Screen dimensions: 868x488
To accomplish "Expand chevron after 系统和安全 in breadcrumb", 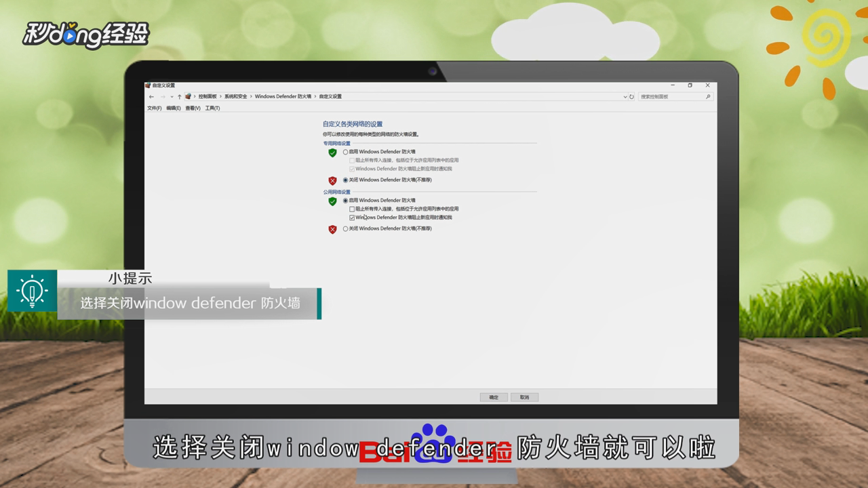I will 251,97.
